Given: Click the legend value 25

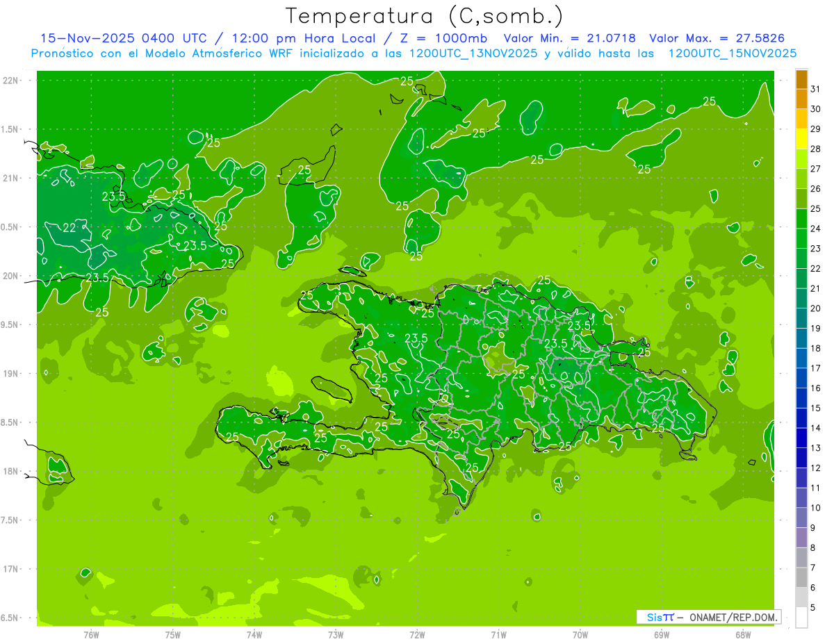Looking at the screenshot, I should 816,208.
